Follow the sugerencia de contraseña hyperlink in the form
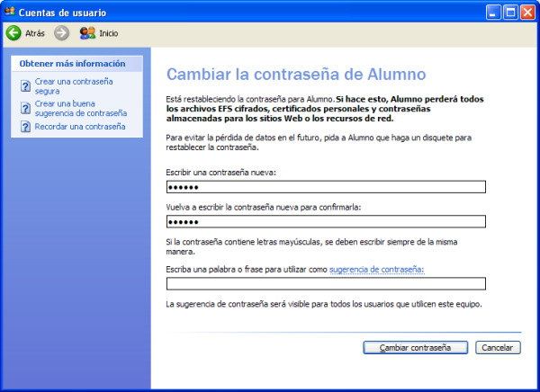 [376, 269]
